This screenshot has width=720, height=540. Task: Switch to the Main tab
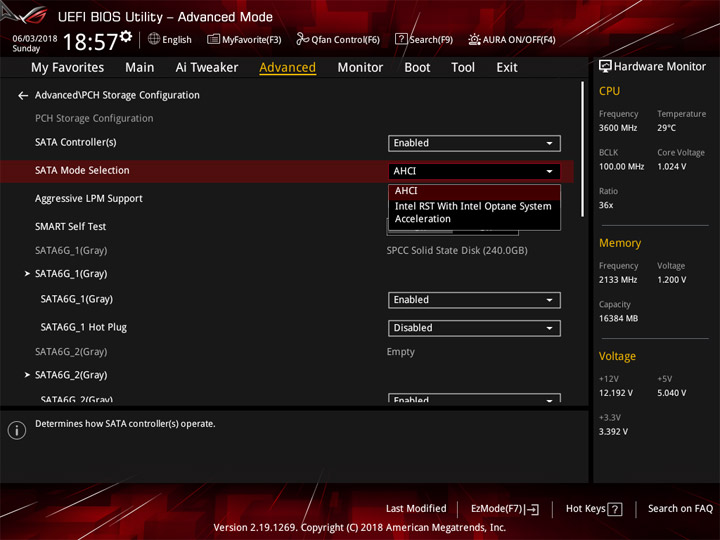140,68
